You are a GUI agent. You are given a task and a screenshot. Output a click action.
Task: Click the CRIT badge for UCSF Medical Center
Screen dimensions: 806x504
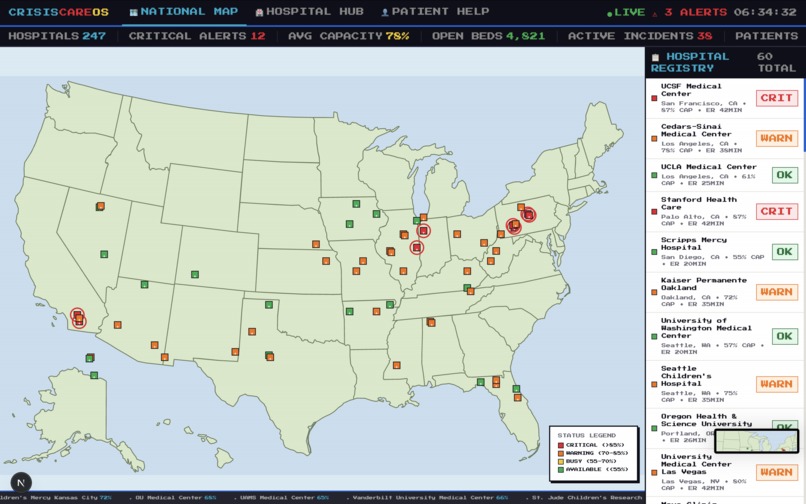click(x=777, y=98)
